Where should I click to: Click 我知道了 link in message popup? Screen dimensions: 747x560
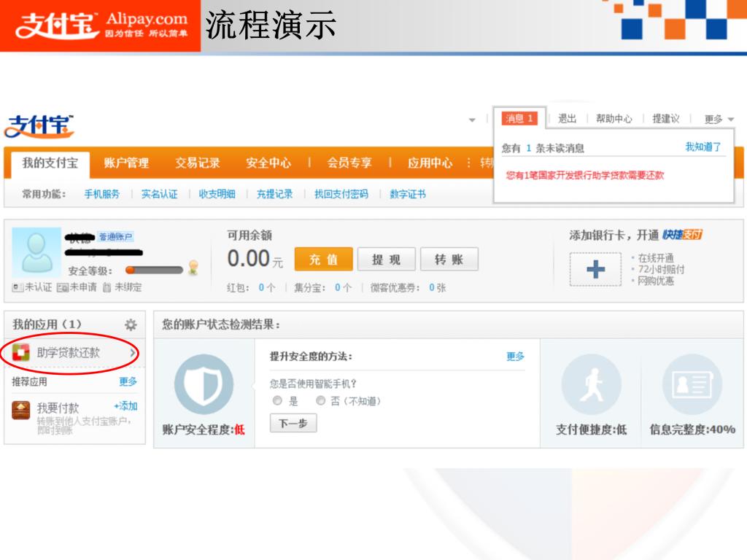pyautogui.click(x=703, y=147)
